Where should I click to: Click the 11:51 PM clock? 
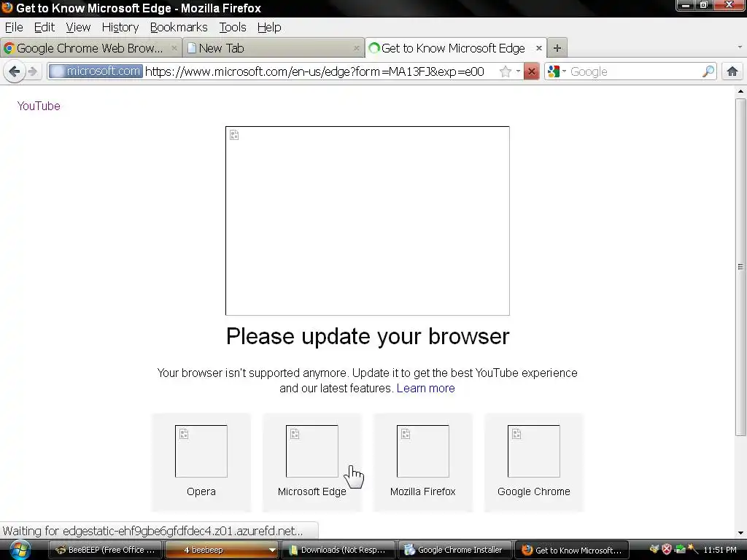pyautogui.click(x=719, y=550)
